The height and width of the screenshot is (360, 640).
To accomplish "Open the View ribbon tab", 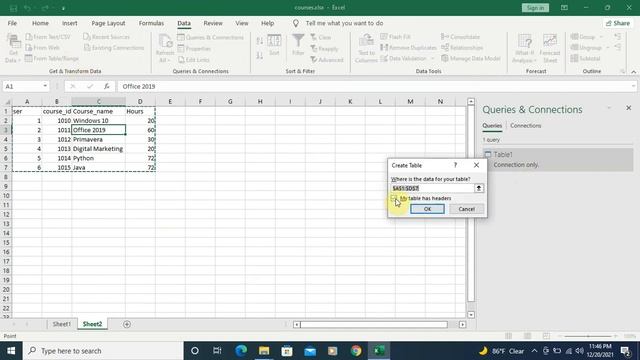I will pos(242,23).
